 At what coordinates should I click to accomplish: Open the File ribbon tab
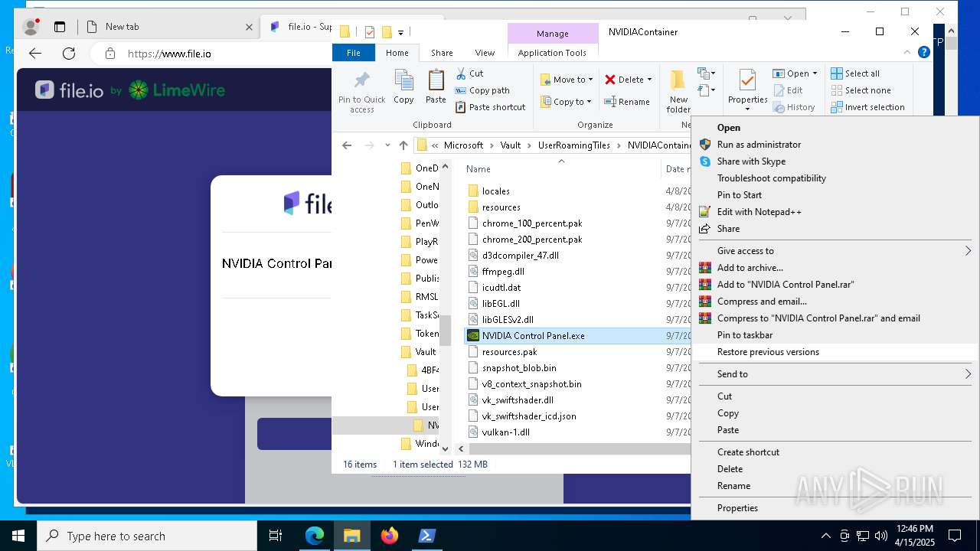(x=354, y=53)
